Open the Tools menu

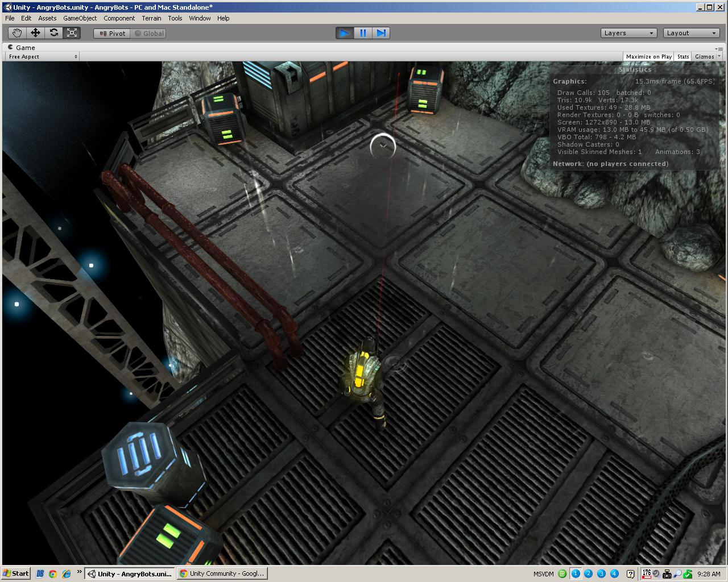175,18
